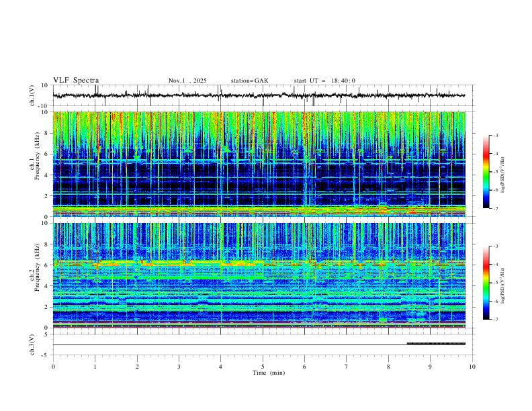Click the "station=GAK" label
The image size is (532, 411).
coord(249,81)
